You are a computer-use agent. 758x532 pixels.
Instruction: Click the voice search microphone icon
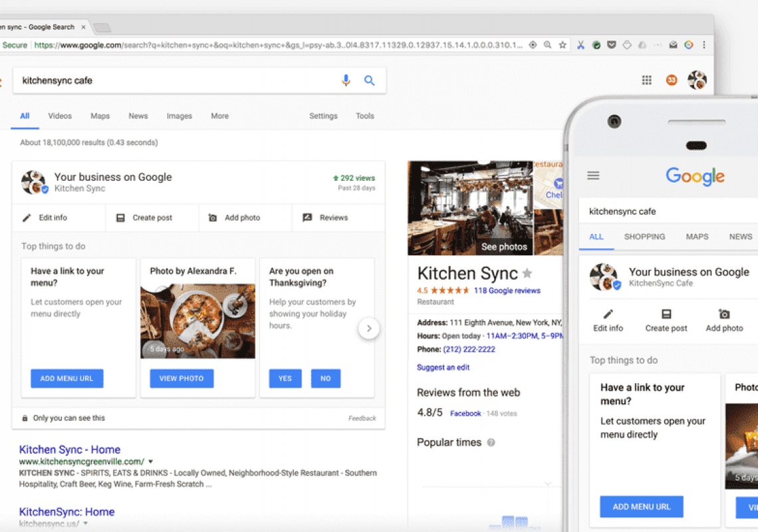pyautogui.click(x=346, y=80)
